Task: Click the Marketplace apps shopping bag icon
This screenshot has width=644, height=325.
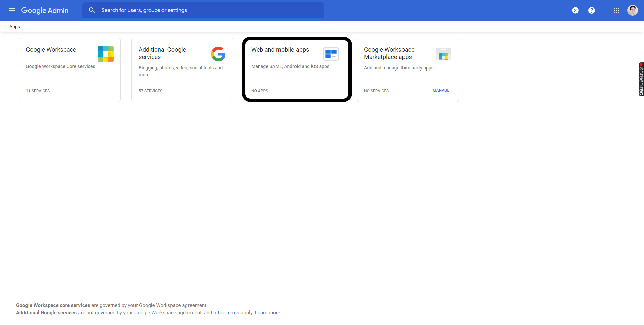Action: 444,54
